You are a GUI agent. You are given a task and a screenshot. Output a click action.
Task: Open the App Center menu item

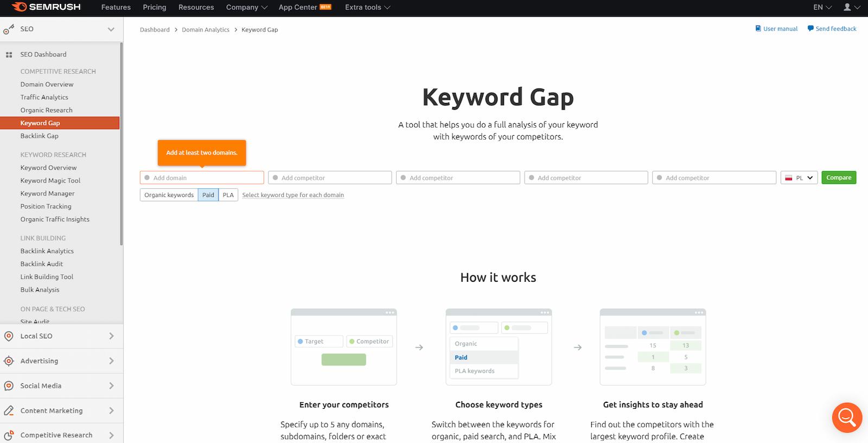pyautogui.click(x=305, y=7)
